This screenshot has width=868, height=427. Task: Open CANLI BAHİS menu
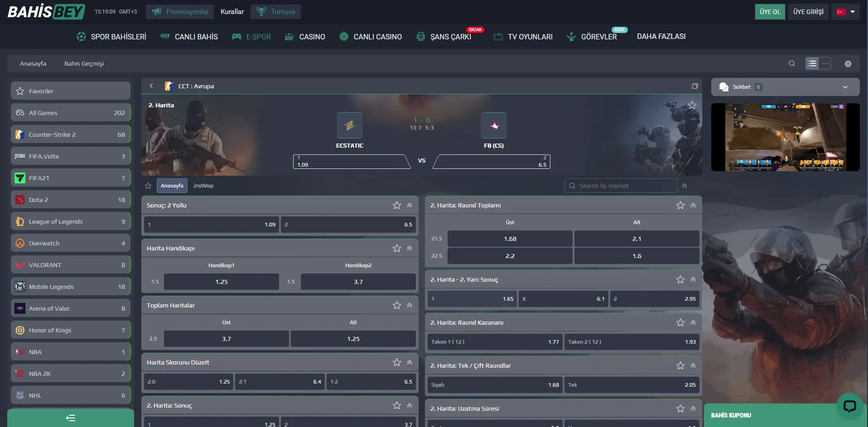tap(189, 37)
